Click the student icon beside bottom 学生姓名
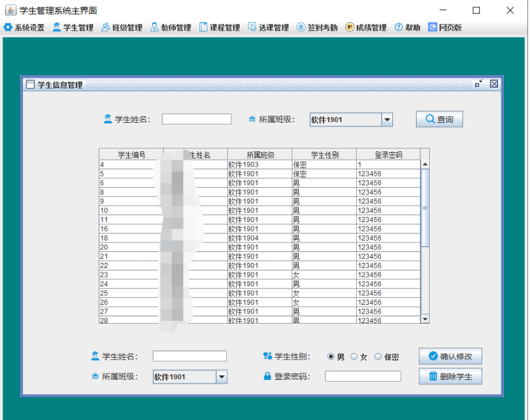The image size is (530, 420). coord(95,356)
